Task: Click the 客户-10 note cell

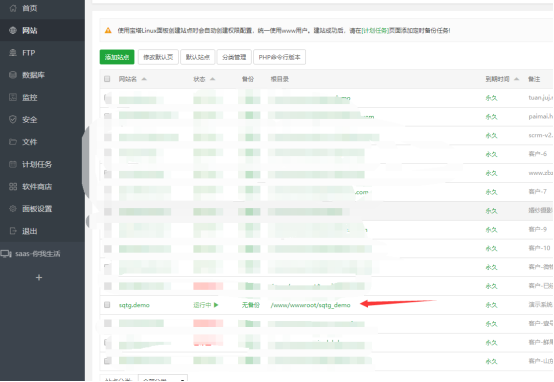Action: pyautogui.click(x=540, y=248)
